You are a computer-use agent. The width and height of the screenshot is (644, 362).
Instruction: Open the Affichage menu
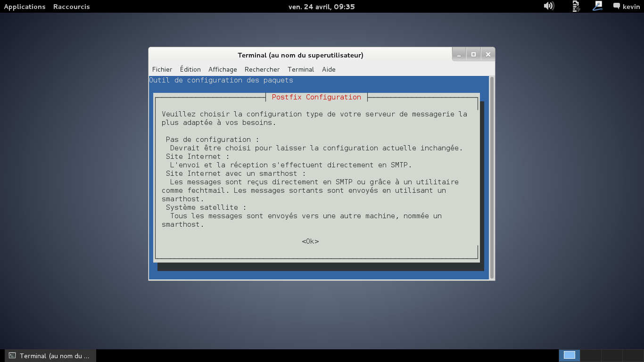click(223, 69)
